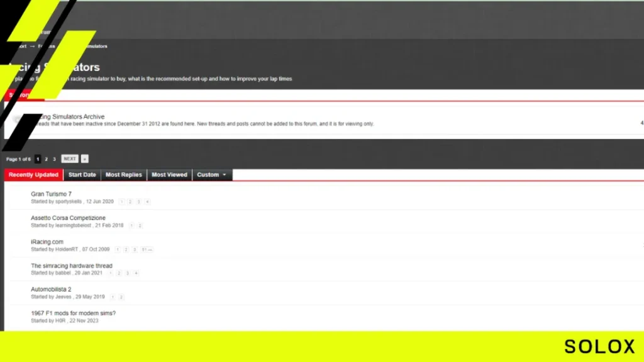This screenshot has width=644, height=362.
Task: Open page 3 of simracing hardware thread
Action: (127, 273)
